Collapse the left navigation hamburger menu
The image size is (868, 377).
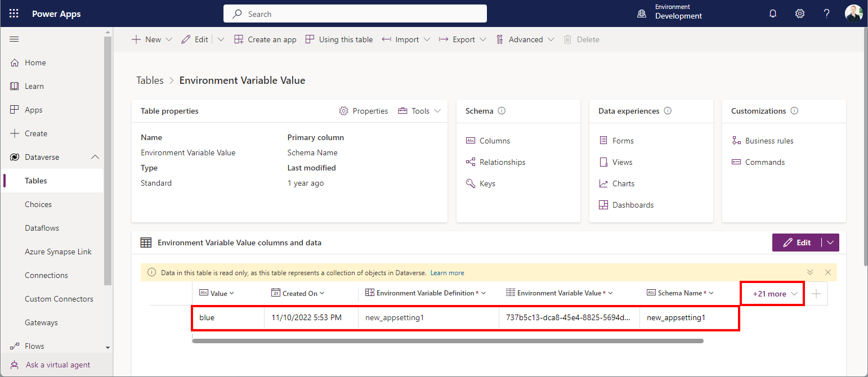pyautogui.click(x=14, y=39)
